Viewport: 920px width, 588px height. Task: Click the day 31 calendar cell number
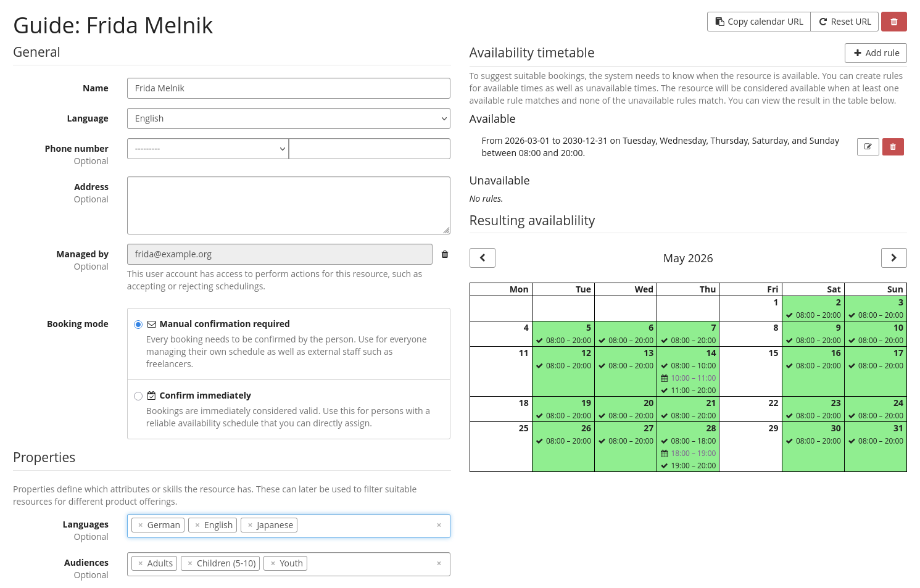pos(898,428)
